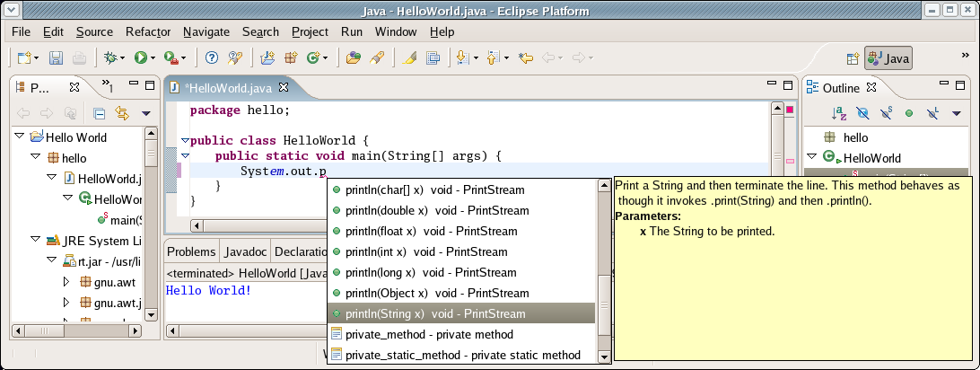This screenshot has height=370, width=980.
Task: Close the HelloWorld.java editor tab
Action: point(283,87)
